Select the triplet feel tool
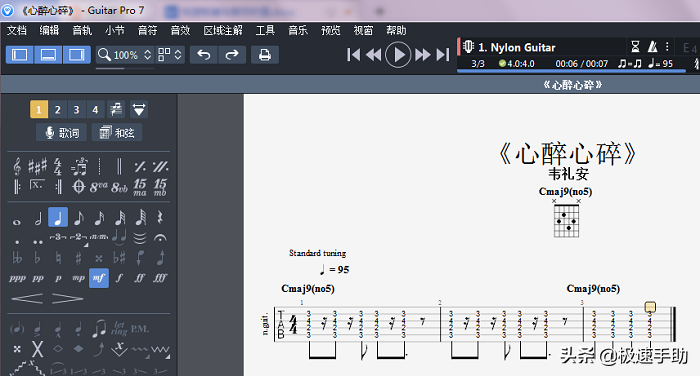 (x=79, y=167)
